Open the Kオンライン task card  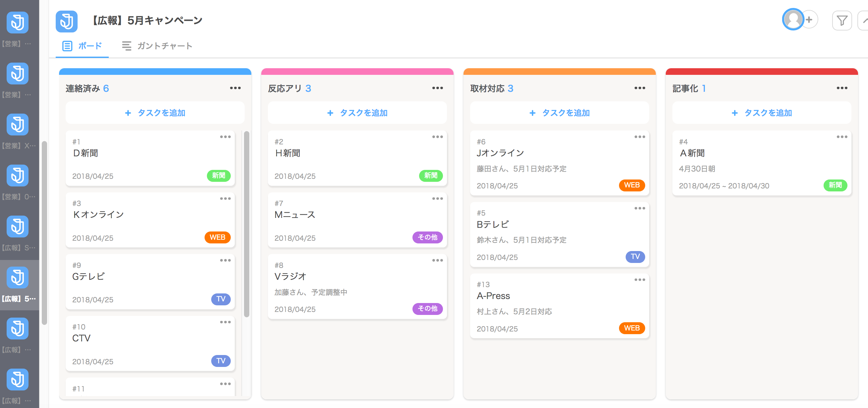pos(150,220)
